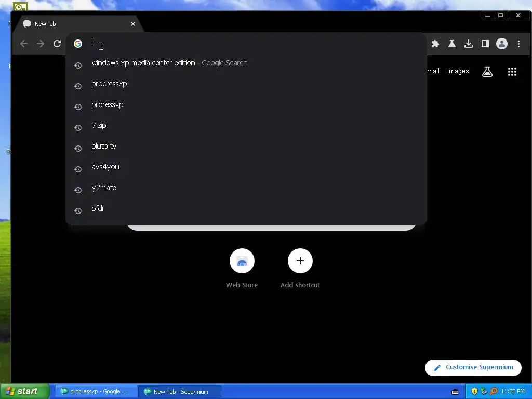Choose the 'procressxp' suggestion

point(246,84)
